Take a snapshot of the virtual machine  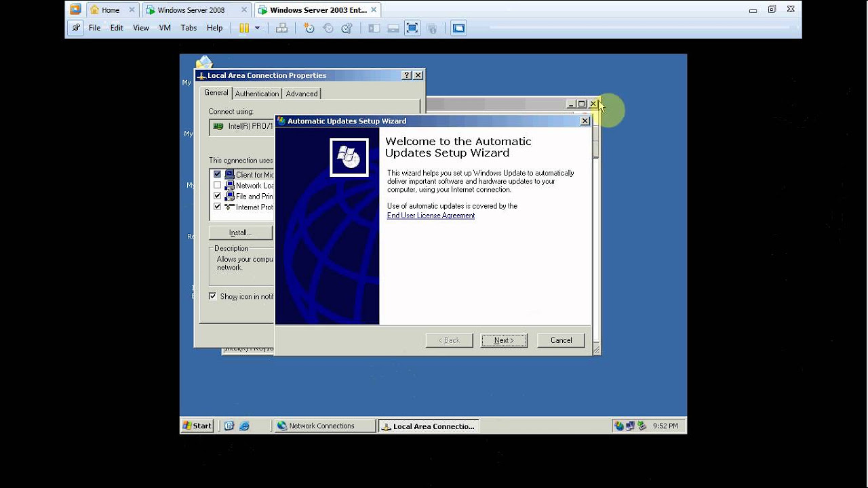(309, 28)
